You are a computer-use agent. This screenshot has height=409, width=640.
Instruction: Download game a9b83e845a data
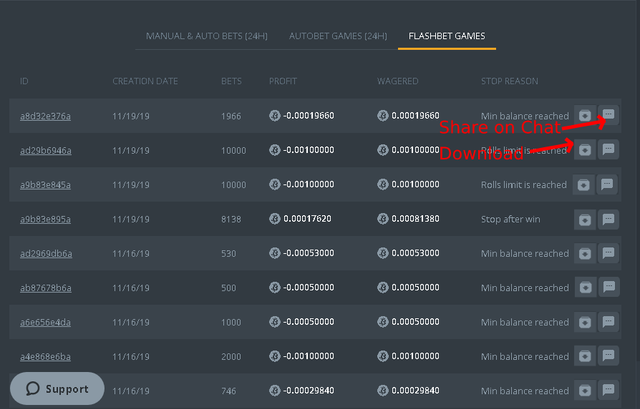pyautogui.click(x=583, y=185)
